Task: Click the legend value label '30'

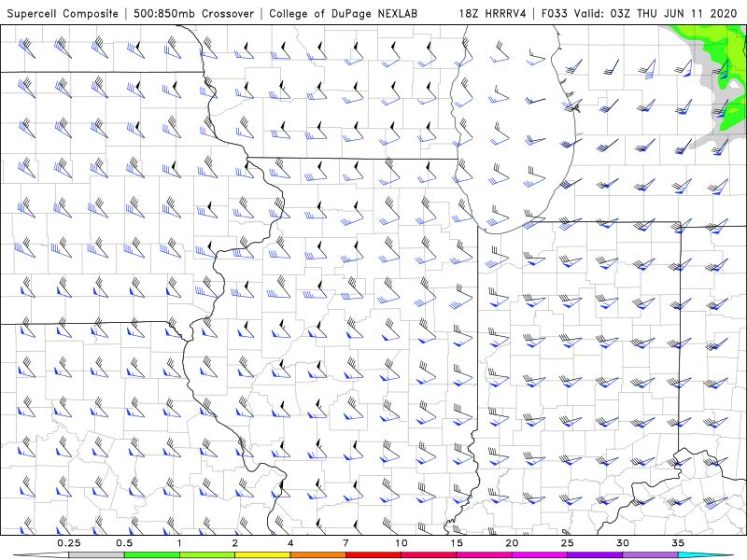Action: coord(622,543)
